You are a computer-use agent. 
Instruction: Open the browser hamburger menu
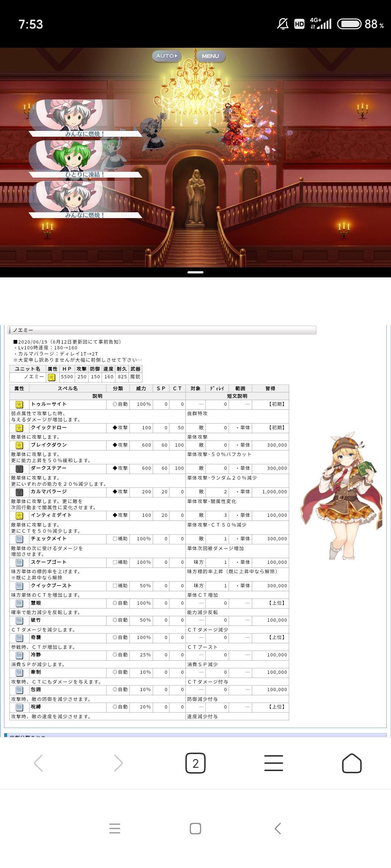pyautogui.click(x=273, y=763)
